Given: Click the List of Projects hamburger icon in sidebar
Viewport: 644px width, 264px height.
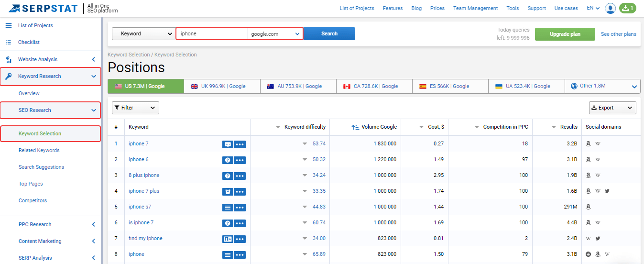Looking at the screenshot, I should coord(9,25).
